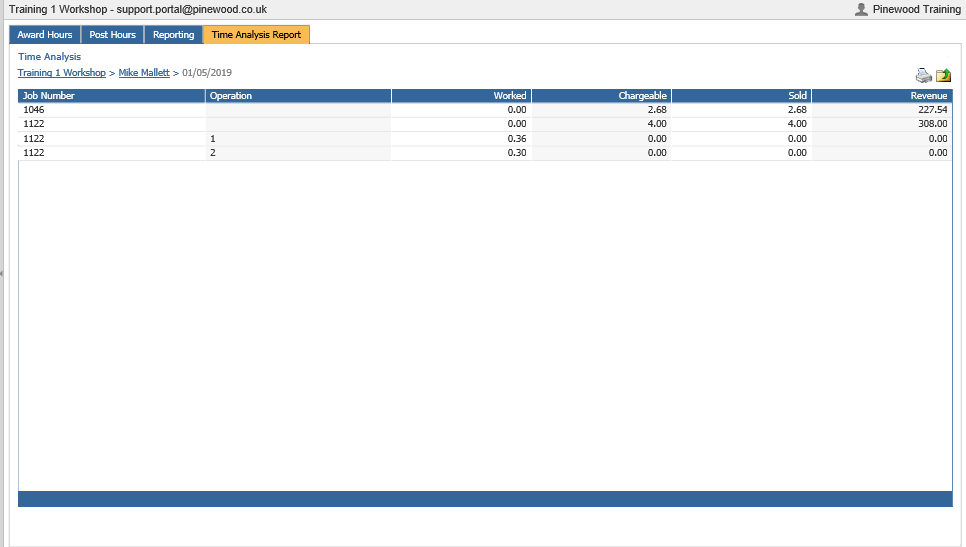This screenshot has height=547, width=966.
Task: Switch to the Award Hours tab
Action: (45, 35)
